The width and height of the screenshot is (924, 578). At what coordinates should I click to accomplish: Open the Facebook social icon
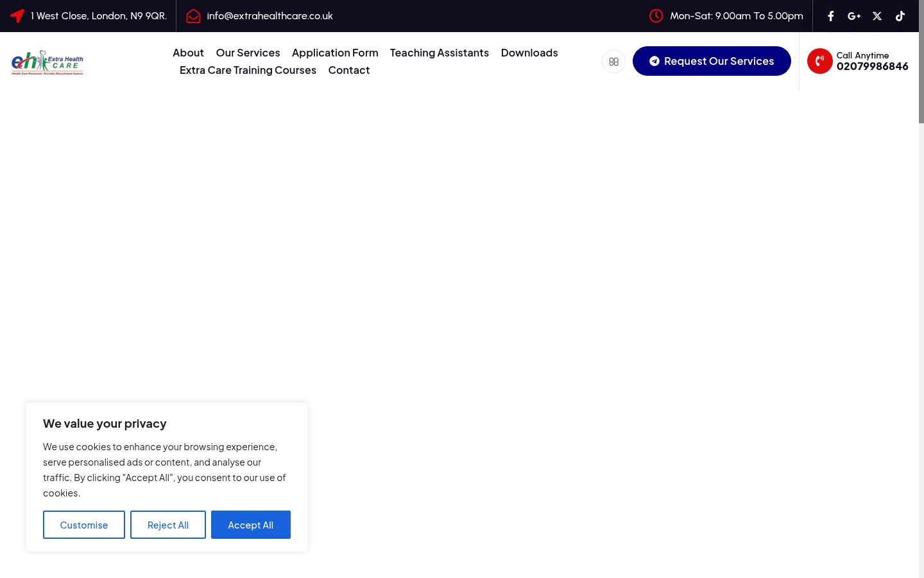click(831, 16)
